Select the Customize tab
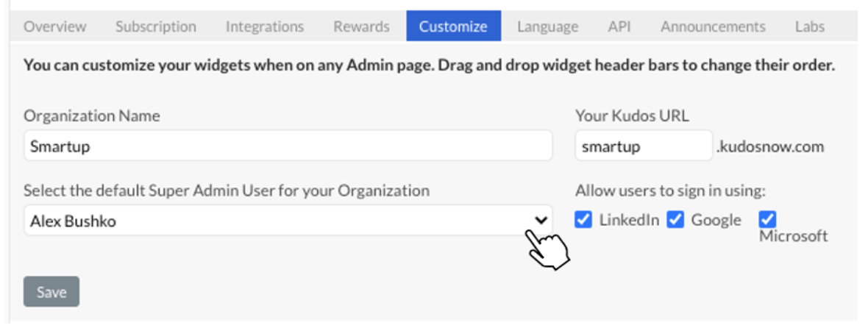Image resolution: width=868 pixels, height=331 pixels. [453, 26]
